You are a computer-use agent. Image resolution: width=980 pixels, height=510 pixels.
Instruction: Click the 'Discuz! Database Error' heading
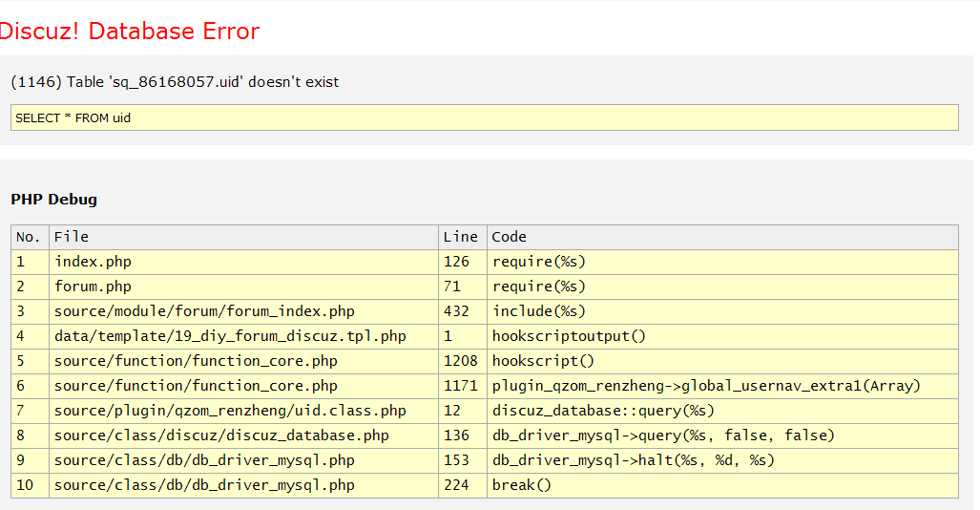click(130, 32)
